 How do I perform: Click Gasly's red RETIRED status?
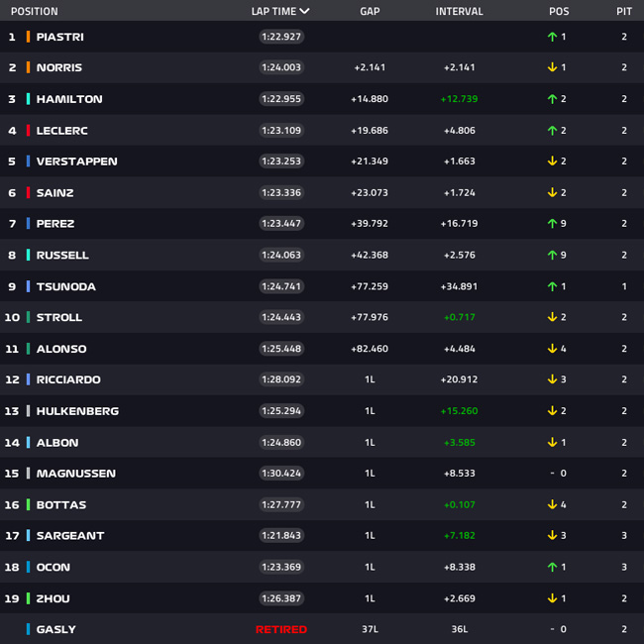pyautogui.click(x=281, y=629)
